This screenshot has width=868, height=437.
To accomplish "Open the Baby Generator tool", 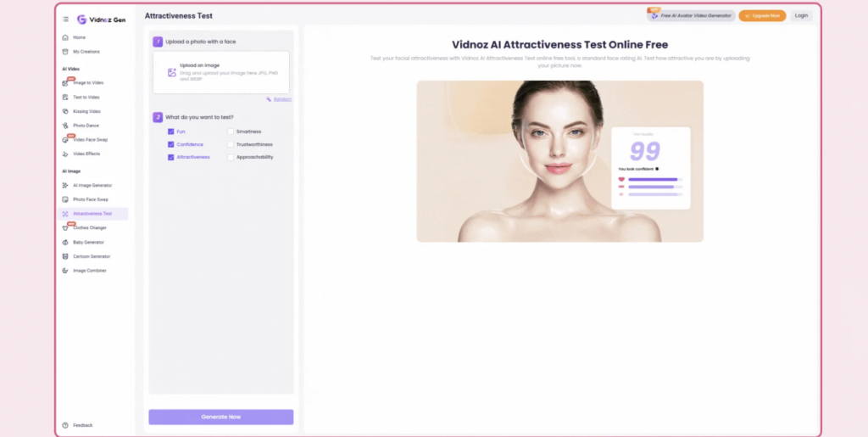I will tap(87, 242).
